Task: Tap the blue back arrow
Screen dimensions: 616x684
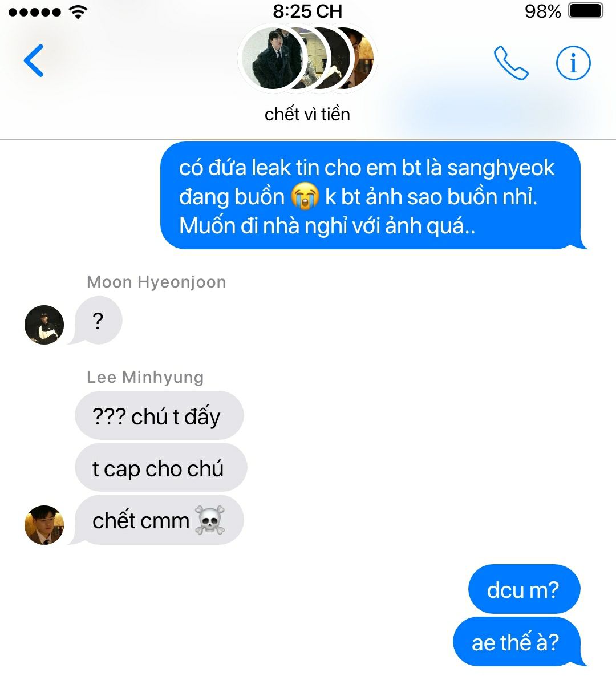Action: coord(34,60)
